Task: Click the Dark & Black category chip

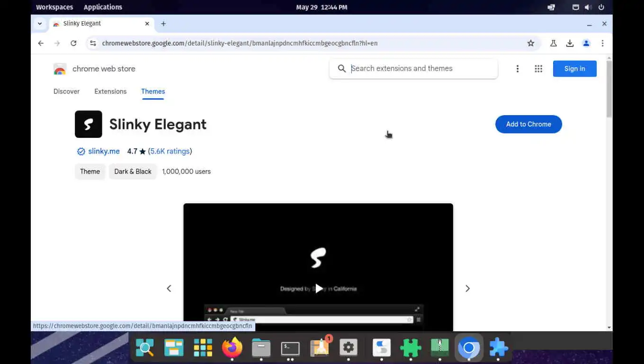Action: pyautogui.click(x=133, y=172)
